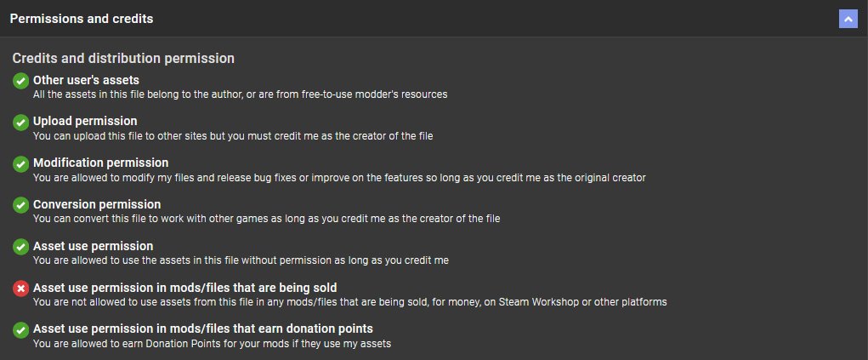
Task: Click the Asset use permission title
Action: coord(93,246)
